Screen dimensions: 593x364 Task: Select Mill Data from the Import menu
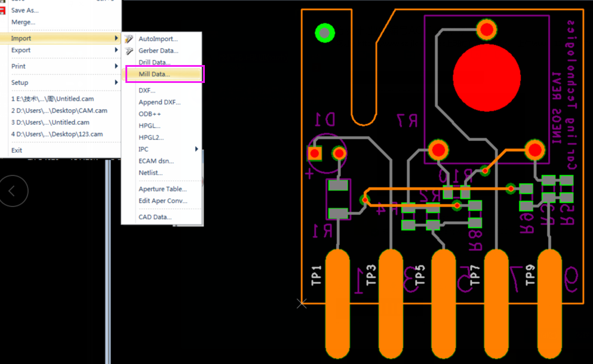154,74
